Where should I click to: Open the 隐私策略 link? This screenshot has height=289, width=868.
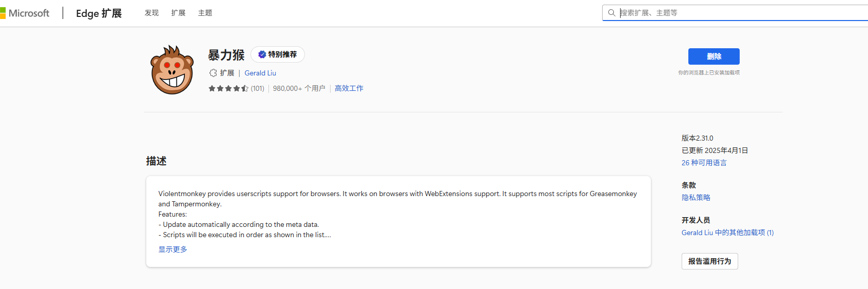point(696,198)
